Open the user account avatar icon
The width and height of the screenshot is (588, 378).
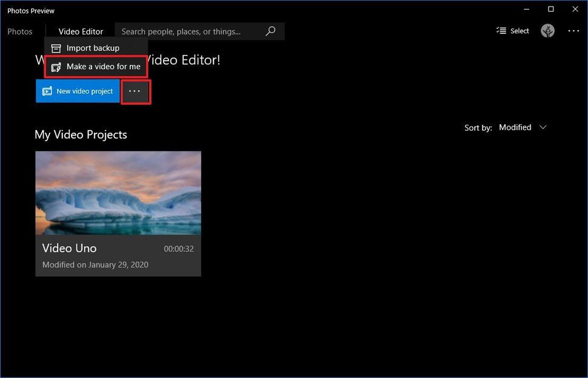tap(547, 30)
